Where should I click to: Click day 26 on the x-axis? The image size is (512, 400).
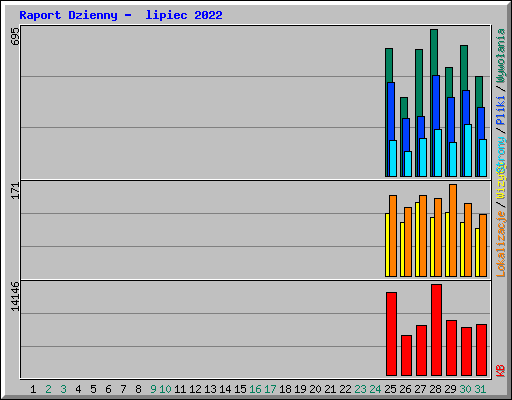pos(405,389)
